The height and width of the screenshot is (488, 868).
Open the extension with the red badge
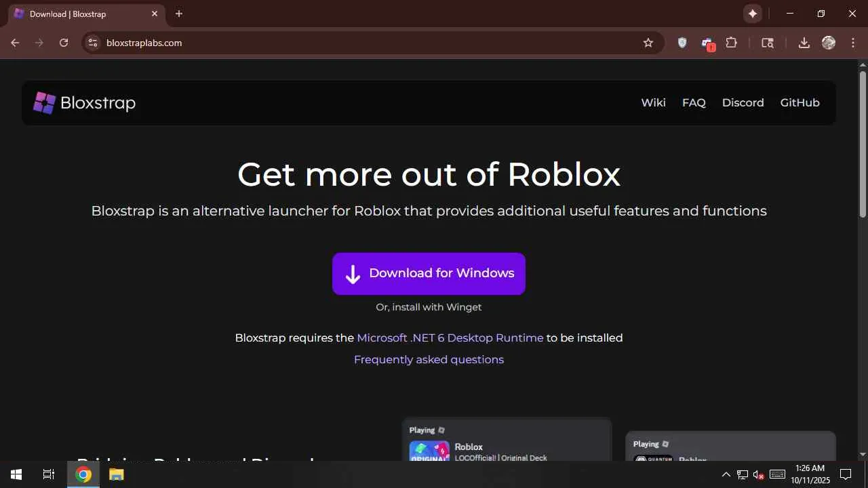point(707,43)
